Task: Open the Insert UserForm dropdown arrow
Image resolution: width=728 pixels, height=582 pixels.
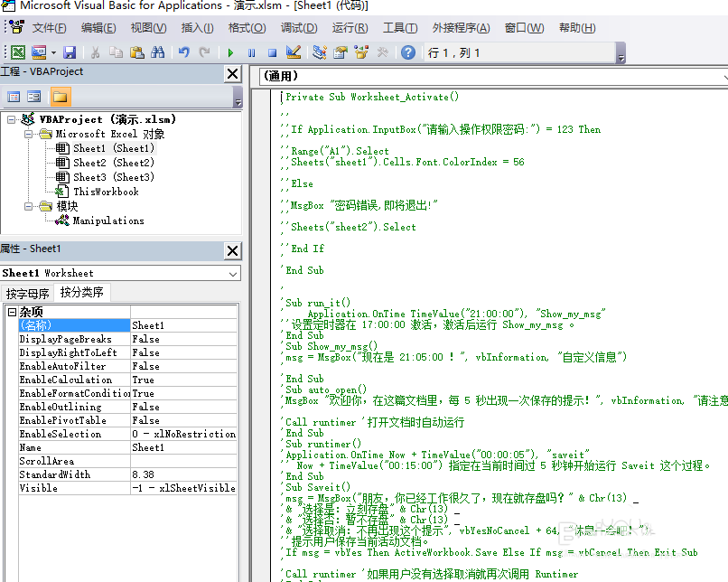Action: coord(53,52)
